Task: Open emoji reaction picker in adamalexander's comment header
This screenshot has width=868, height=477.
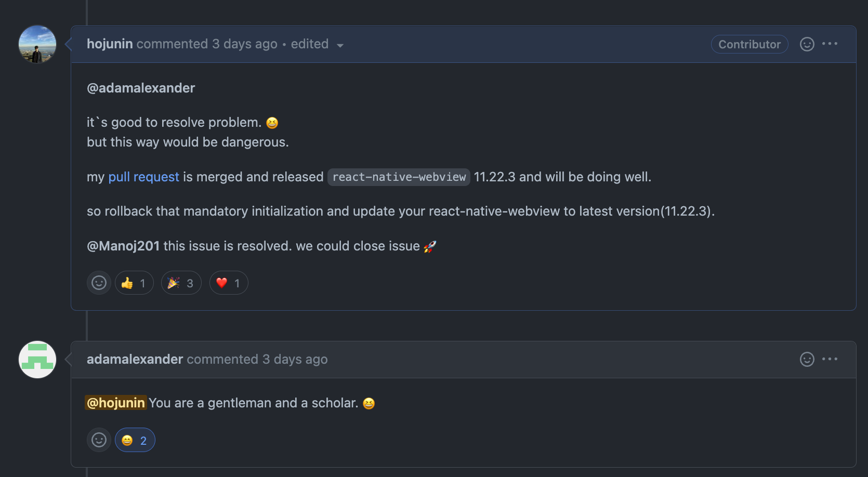Action: [807, 359]
